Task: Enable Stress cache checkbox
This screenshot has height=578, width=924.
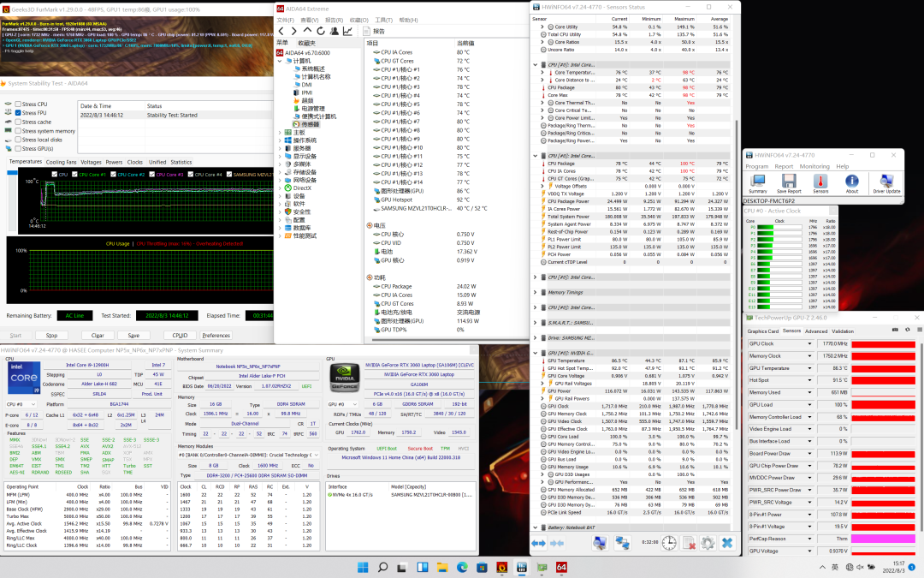Action: click(18, 122)
